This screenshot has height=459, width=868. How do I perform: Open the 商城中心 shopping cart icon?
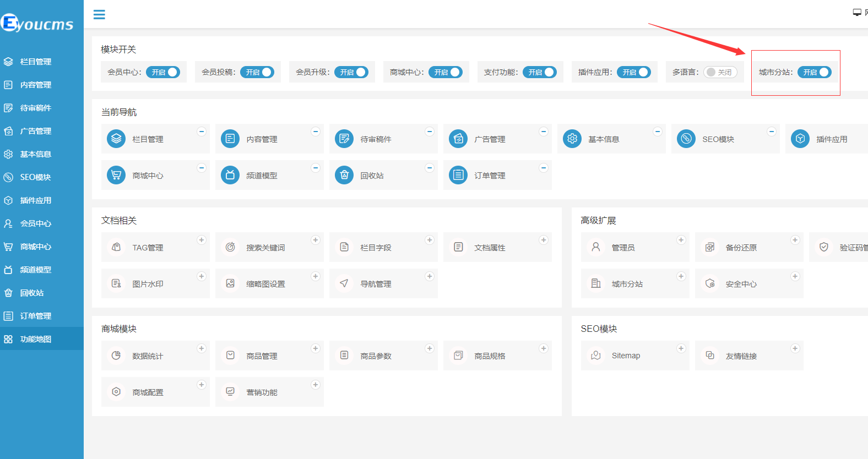tap(116, 175)
